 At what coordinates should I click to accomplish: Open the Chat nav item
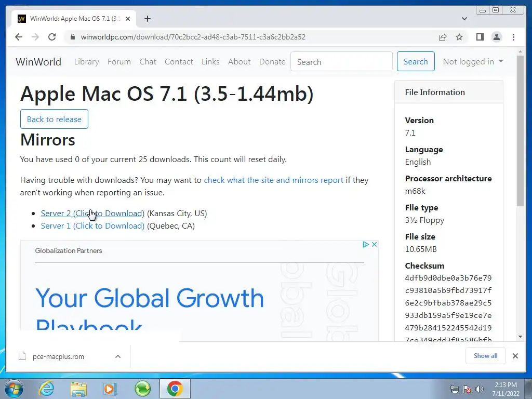click(148, 62)
